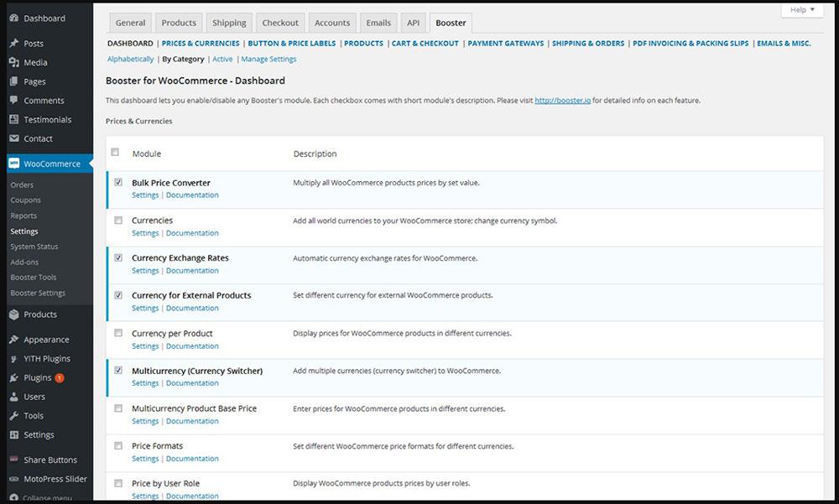Click the Media icon in sidebar
This screenshot has height=504, width=839.
tap(14, 63)
